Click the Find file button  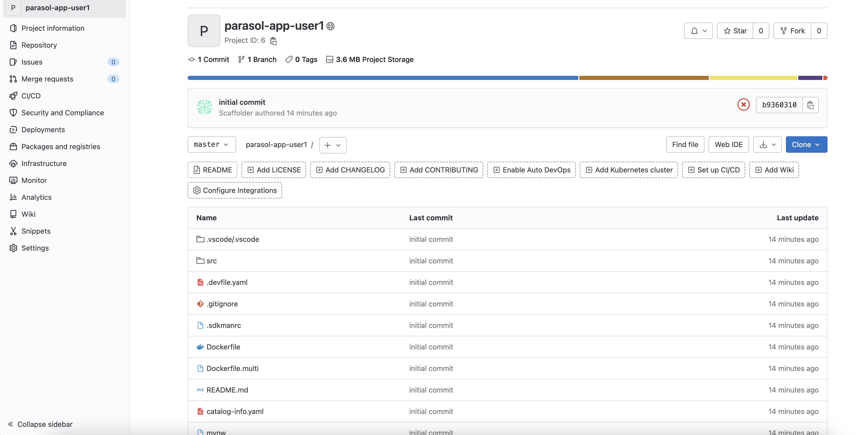685,144
